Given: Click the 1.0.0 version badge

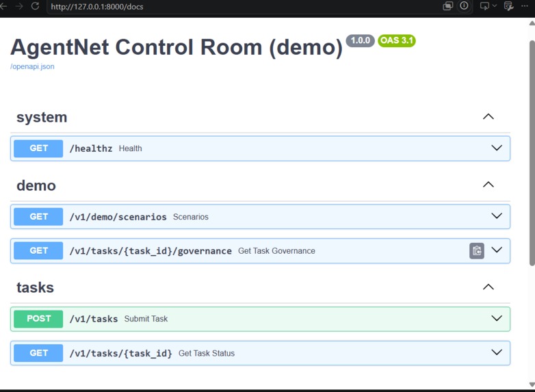Looking at the screenshot, I should pyautogui.click(x=361, y=40).
